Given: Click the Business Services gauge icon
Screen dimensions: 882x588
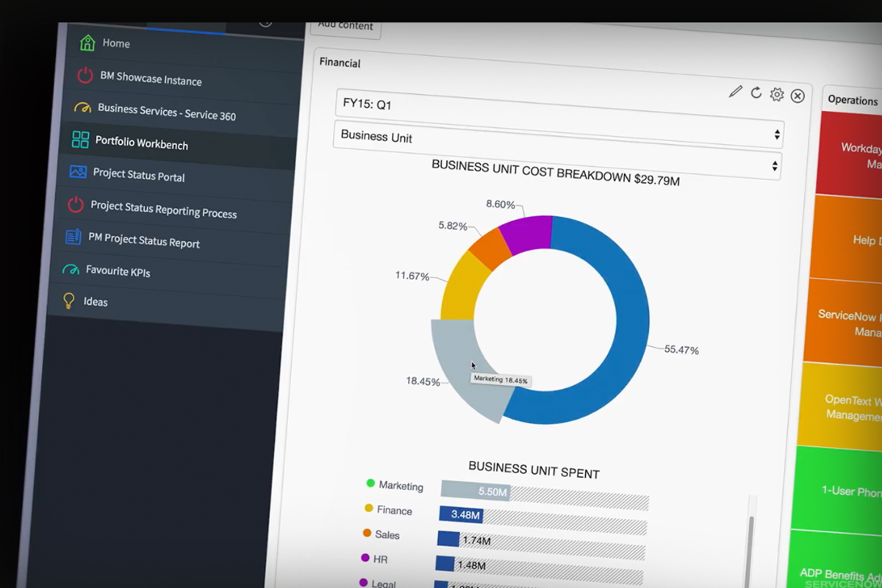Looking at the screenshot, I should tap(82, 107).
